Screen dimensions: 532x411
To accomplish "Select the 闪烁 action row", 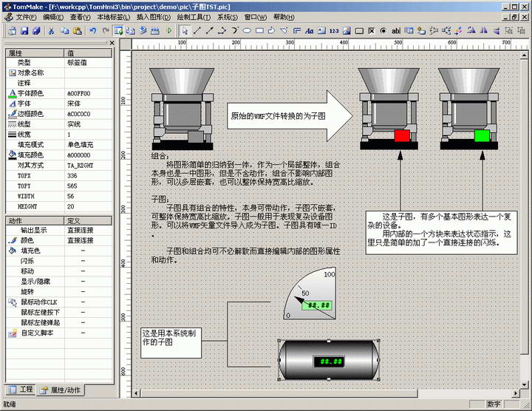I will coord(59,261).
